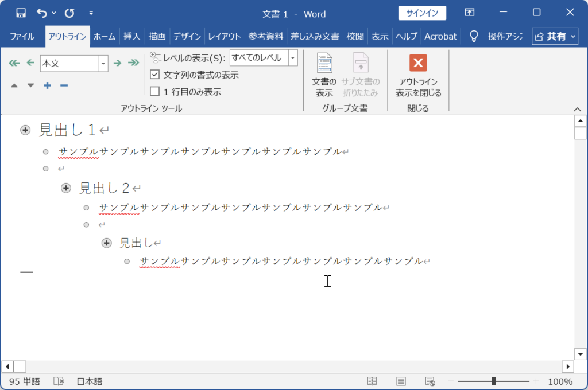This screenshot has height=390, width=588.
Task: Click the promote to Heading 1 double-arrow icon
Action: pos(14,63)
